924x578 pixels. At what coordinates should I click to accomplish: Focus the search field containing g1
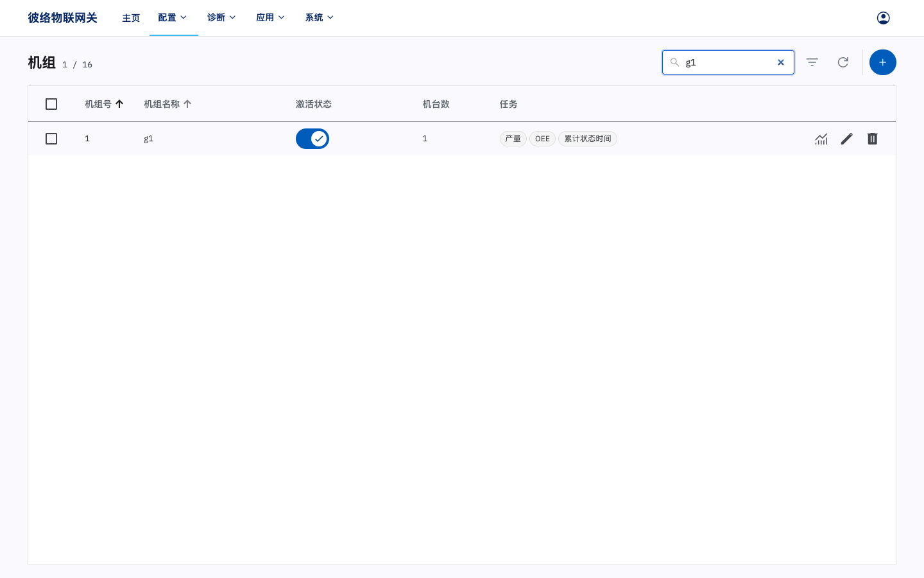[x=728, y=62]
